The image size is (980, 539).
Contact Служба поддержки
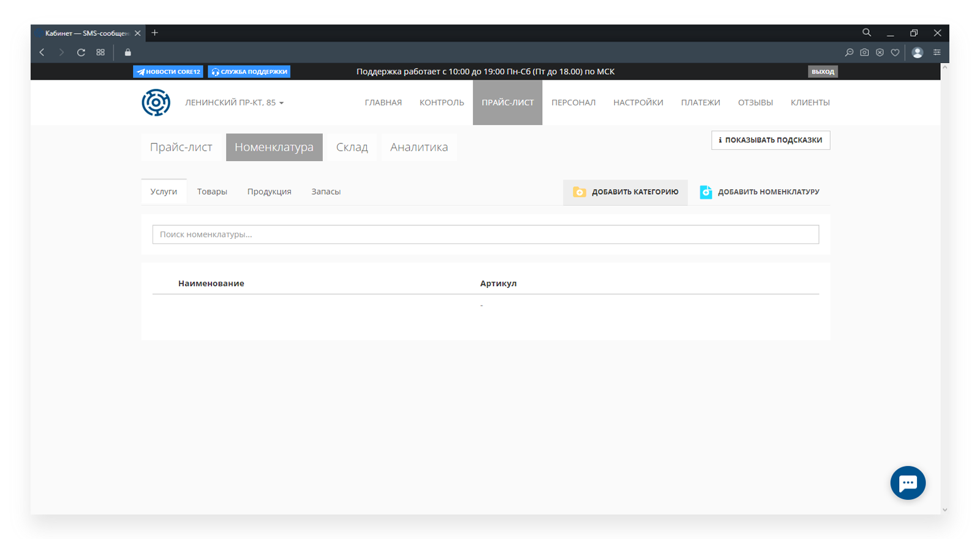(249, 72)
